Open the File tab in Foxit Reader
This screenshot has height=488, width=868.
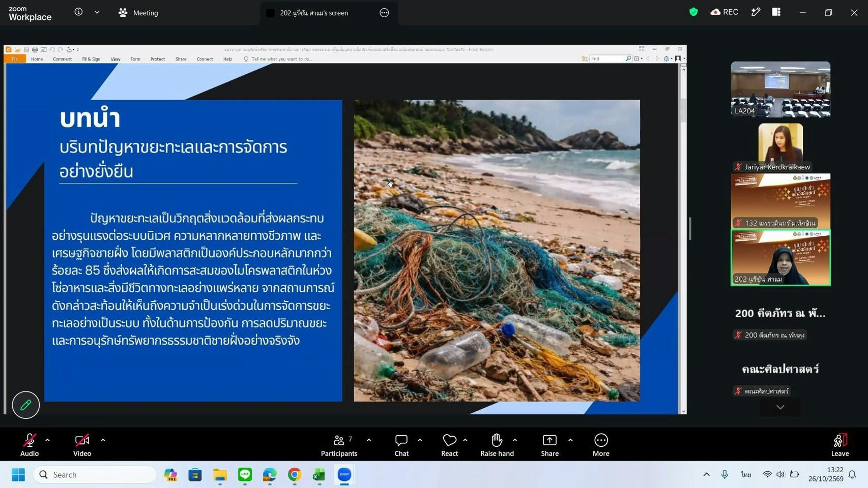tap(15, 59)
